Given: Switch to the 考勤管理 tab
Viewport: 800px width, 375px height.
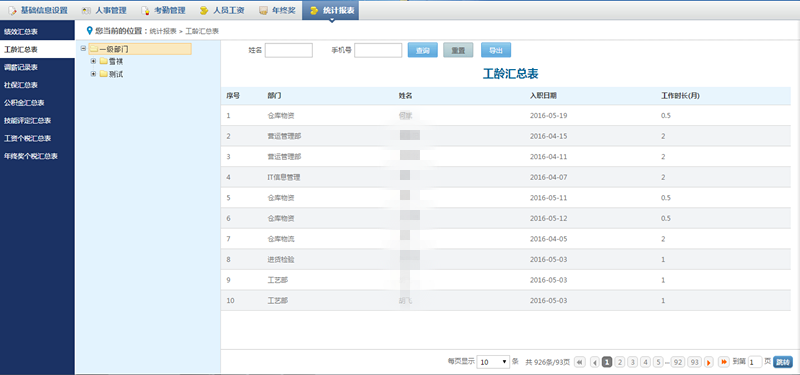Looking at the screenshot, I should [163, 10].
